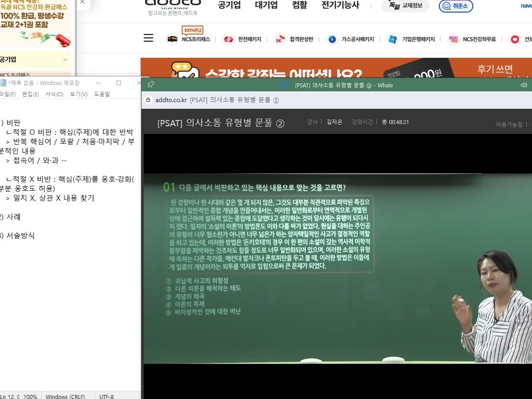Mute using the speaker icon in the Whale titlebar
The height and width of the screenshot is (399, 532).
click(x=524, y=85)
